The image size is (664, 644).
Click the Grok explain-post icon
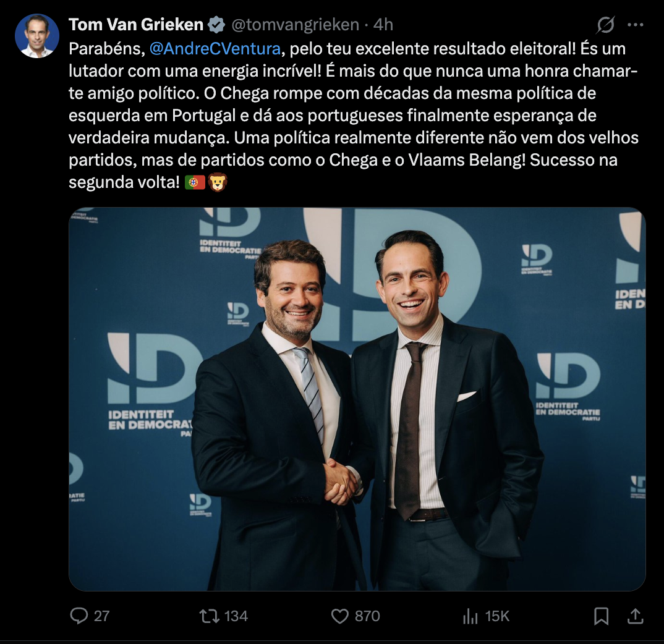pos(605,25)
